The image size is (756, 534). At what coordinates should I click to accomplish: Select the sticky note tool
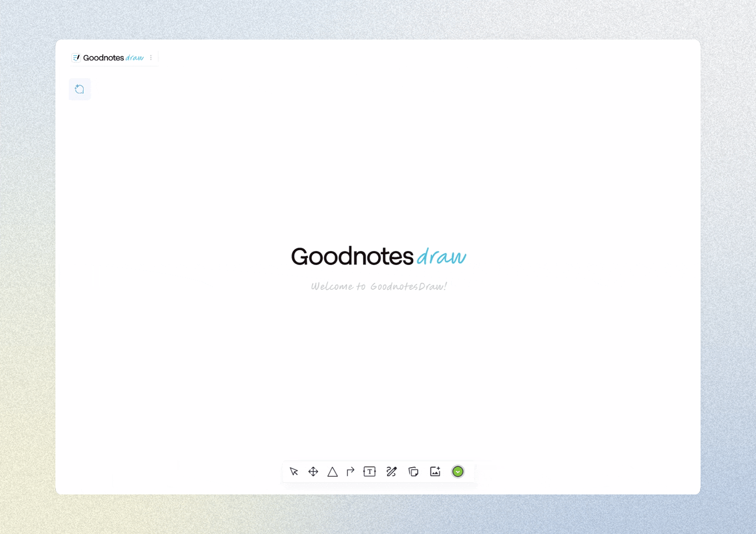pyautogui.click(x=414, y=472)
